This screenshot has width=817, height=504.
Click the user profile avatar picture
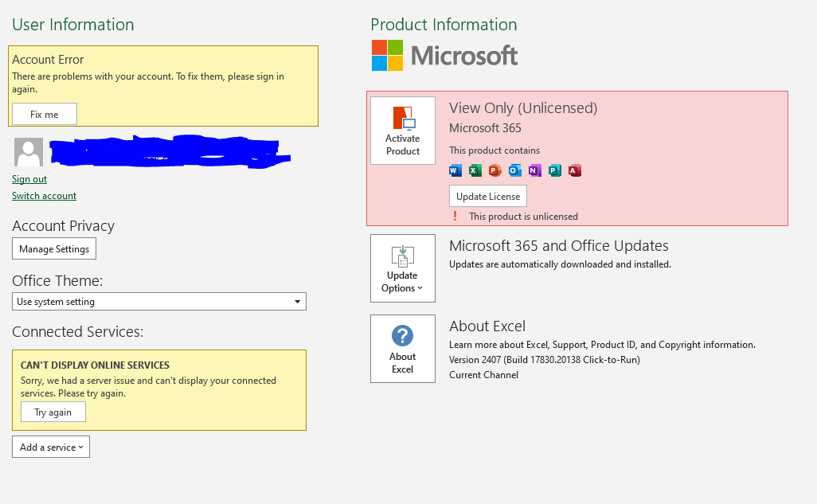point(29,152)
